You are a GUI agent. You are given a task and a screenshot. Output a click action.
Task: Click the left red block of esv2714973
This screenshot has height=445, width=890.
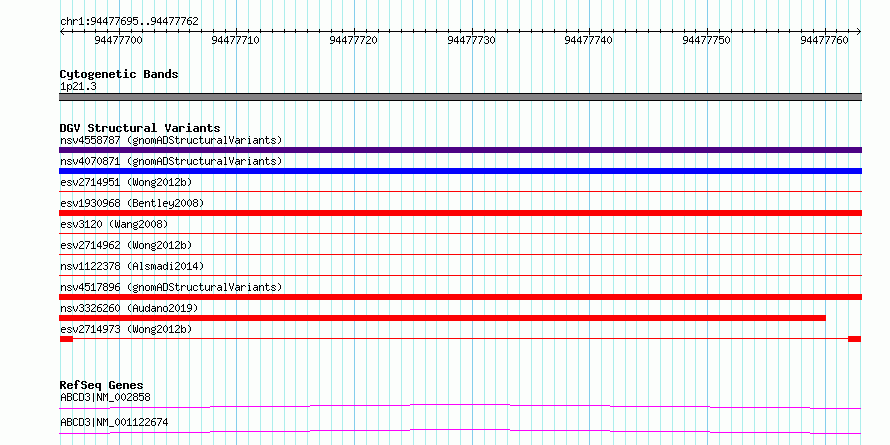66,339
